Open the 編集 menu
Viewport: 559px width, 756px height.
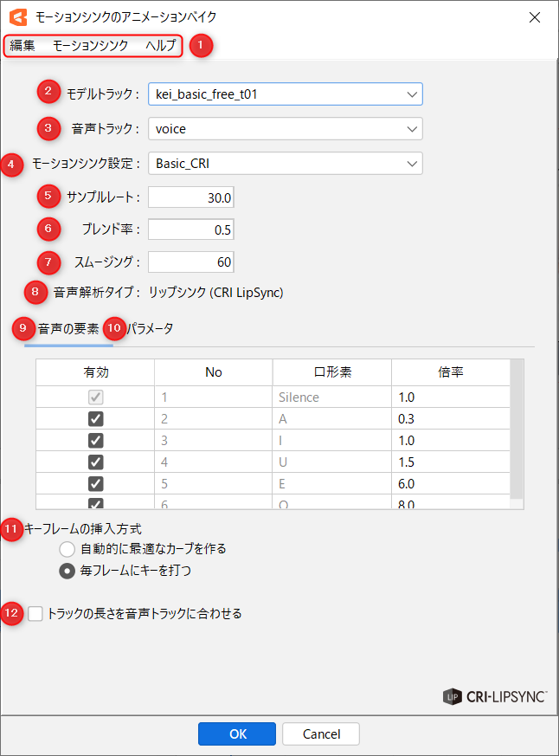[x=22, y=45]
